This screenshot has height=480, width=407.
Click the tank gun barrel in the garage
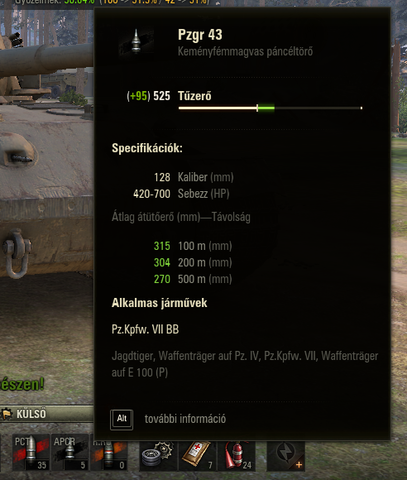pyautogui.click(x=46, y=60)
